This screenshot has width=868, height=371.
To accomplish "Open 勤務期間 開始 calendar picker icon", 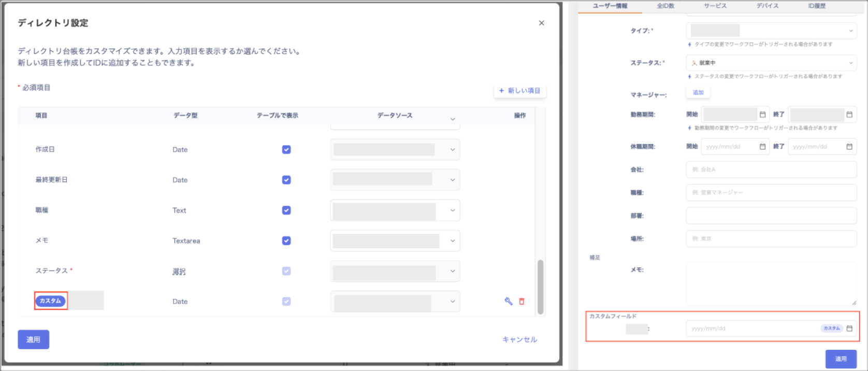I will coord(762,115).
